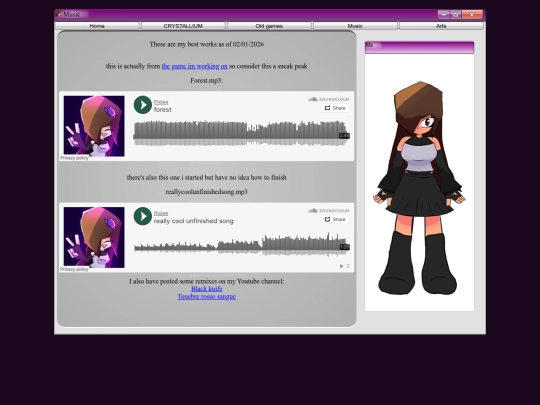Share the really cool unfinished song

pos(335,219)
